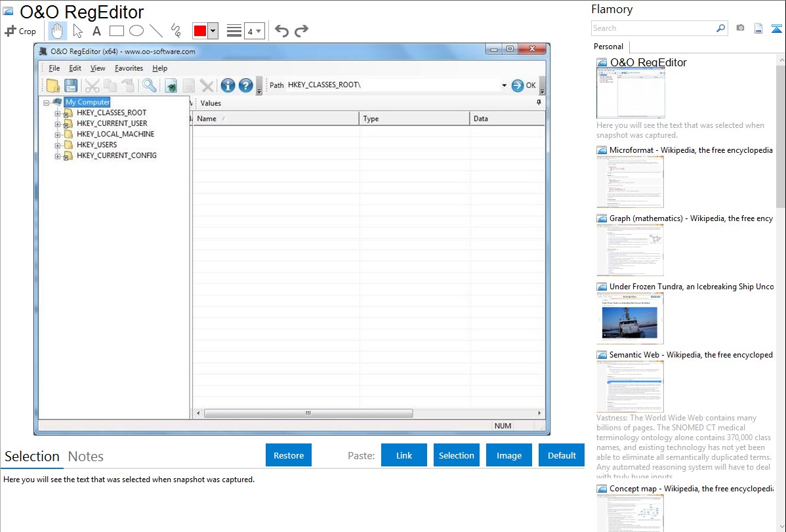Open the Personal tab
Viewport: 786px width, 532px height.
coord(609,47)
